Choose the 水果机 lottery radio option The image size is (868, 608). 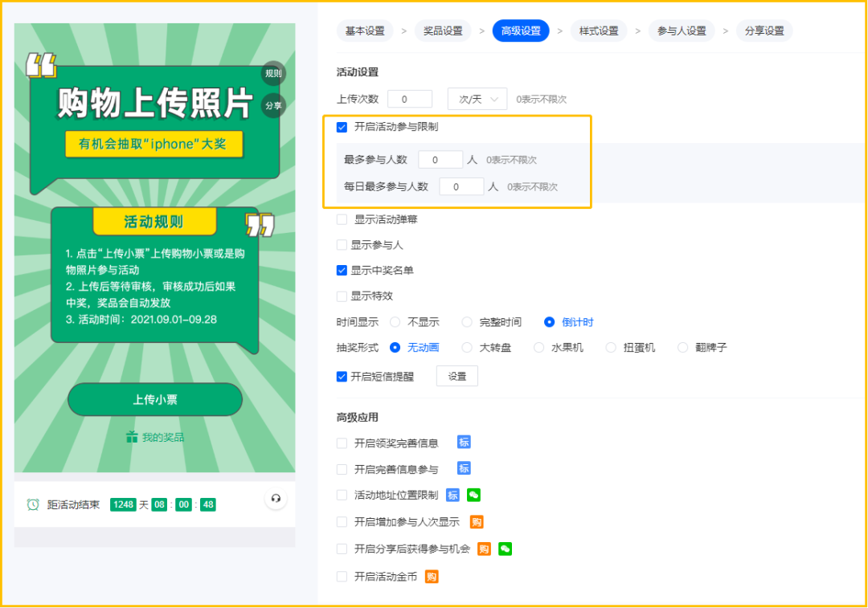point(539,348)
